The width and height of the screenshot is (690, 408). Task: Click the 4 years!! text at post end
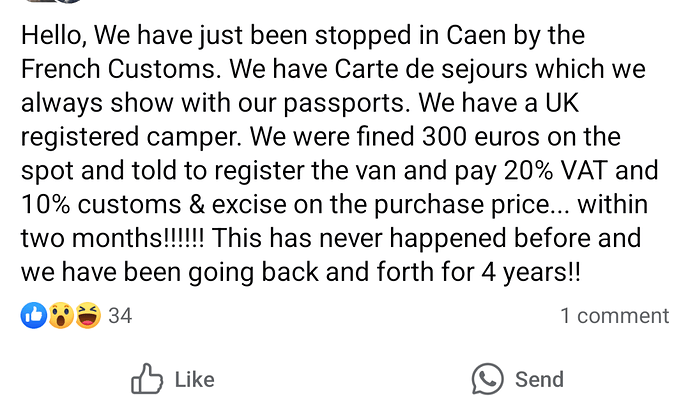tap(531, 272)
